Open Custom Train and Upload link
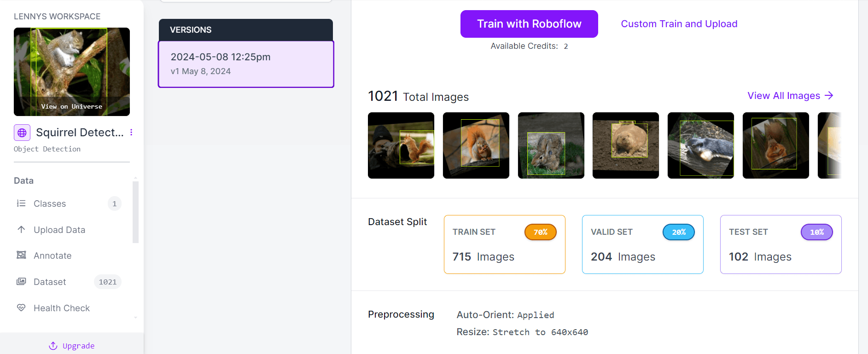 click(679, 24)
